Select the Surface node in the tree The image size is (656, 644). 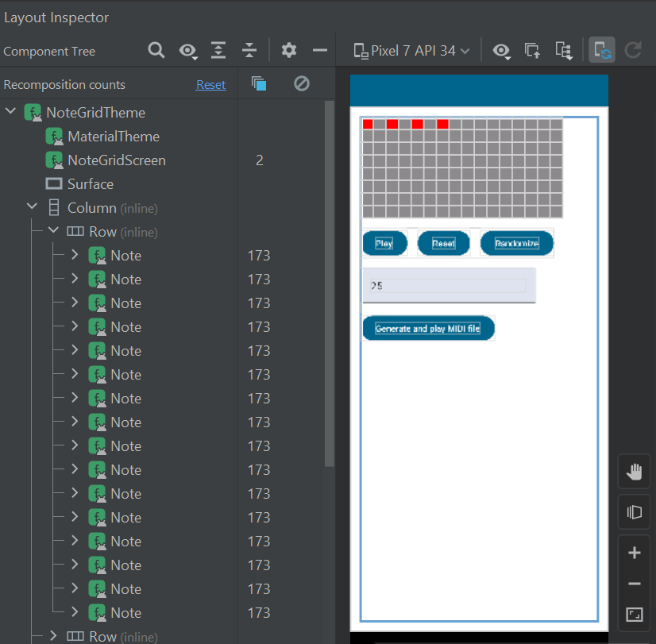coord(90,184)
